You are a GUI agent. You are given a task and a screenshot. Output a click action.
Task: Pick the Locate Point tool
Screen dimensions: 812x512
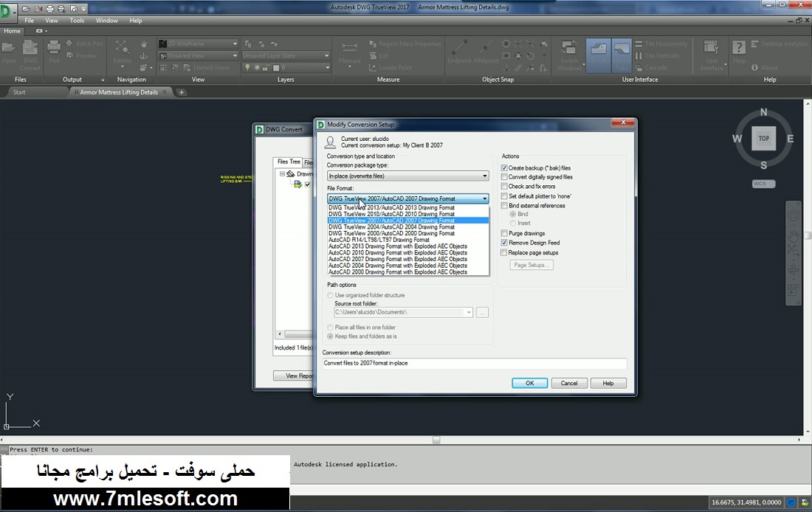click(x=390, y=68)
